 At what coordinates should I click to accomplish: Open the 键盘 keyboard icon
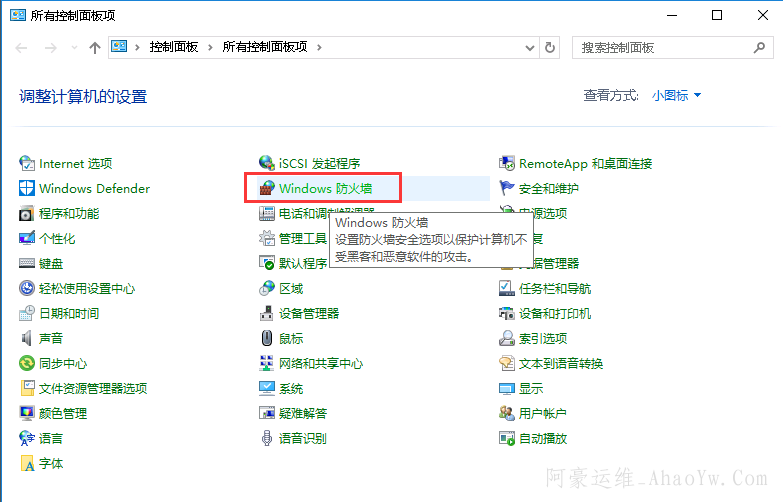click(26, 263)
